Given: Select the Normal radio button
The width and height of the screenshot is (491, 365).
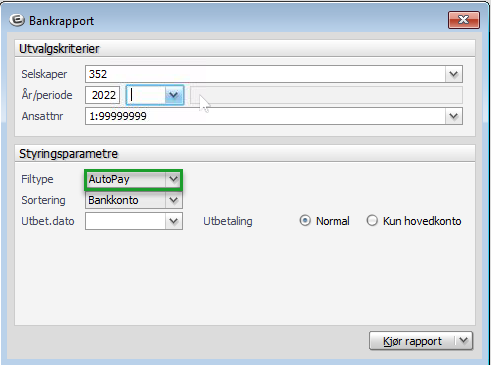Looking at the screenshot, I should tap(305, 221).
